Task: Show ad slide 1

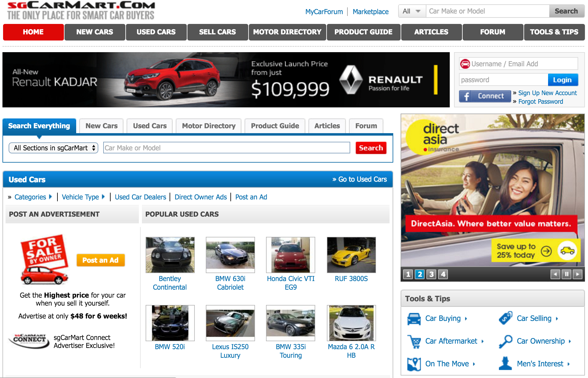Action: [408, 274]
